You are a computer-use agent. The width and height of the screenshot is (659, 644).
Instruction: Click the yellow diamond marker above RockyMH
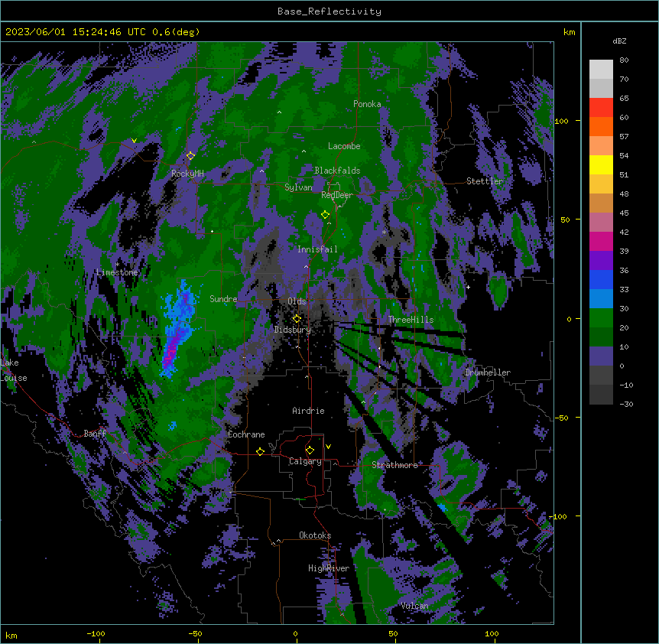tap(191, 155)
